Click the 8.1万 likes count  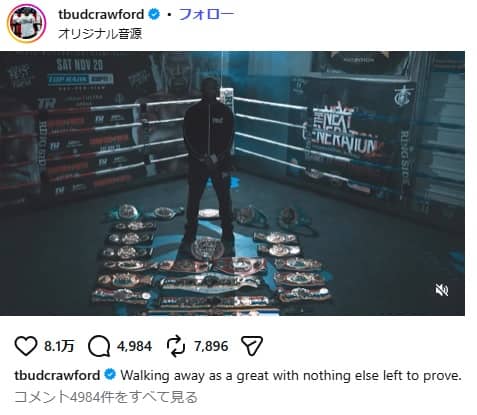[x=59, y=346]
